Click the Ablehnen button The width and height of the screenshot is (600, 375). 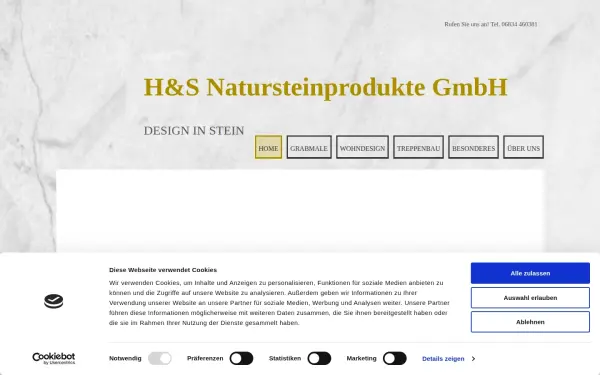click(x=530, y=322)
